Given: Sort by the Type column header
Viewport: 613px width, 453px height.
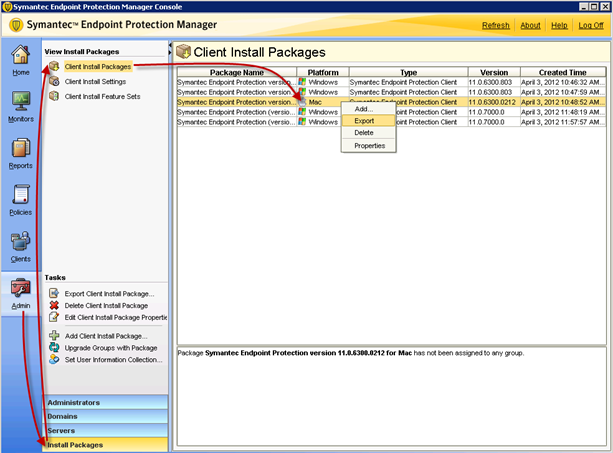Looking at the screenshot, I should [409, 72].
